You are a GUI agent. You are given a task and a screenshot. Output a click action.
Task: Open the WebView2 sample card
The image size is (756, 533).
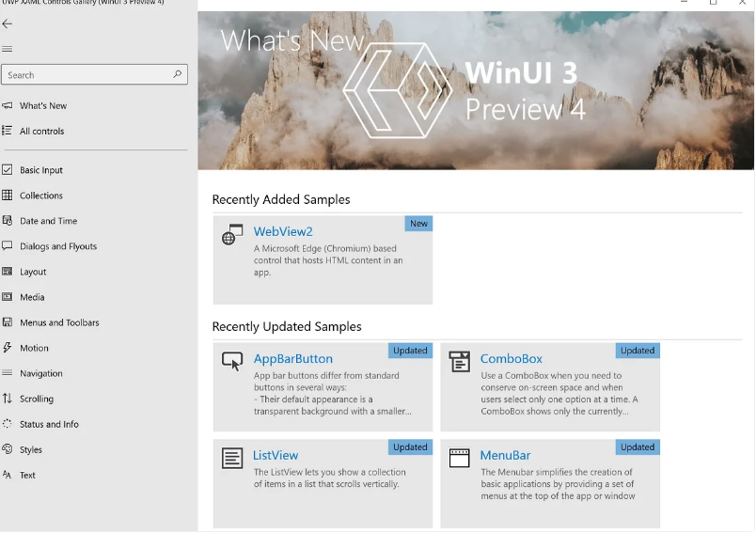coord(323,259)
